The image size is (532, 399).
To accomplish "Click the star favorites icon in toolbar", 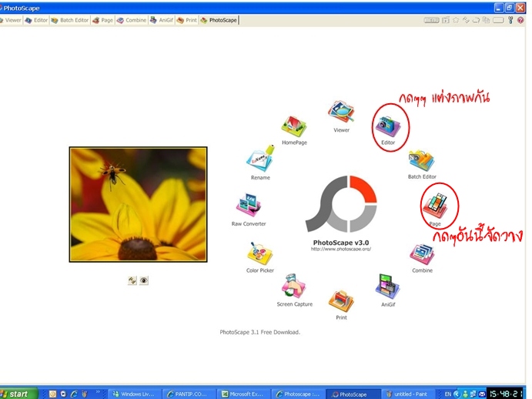I will click(x=456, y=20).
